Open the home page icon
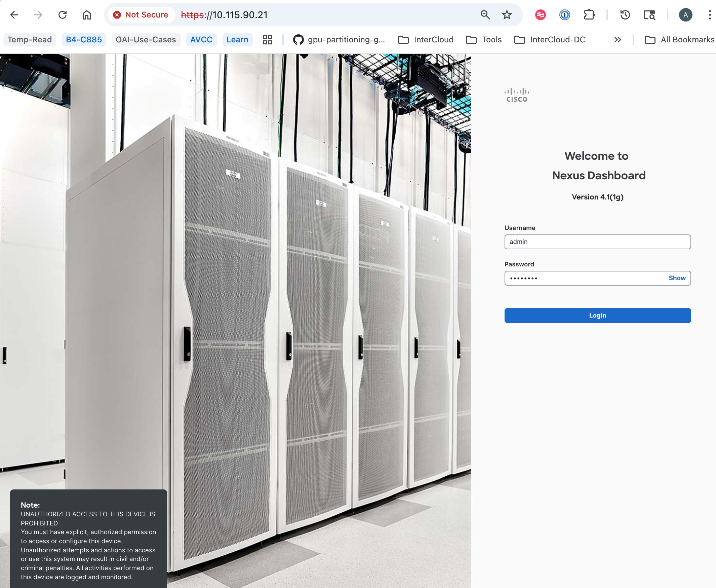This screenshot has height=588, width=716. pyautogui.click(x=87, y=14)
